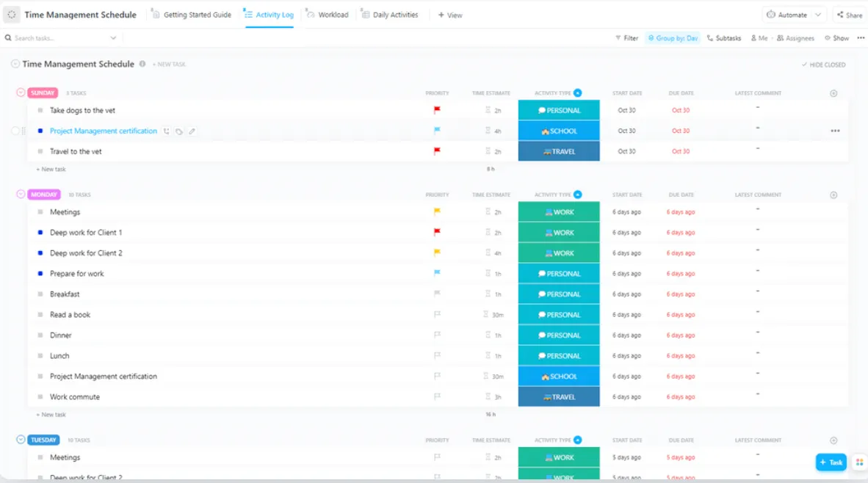Click the workspace icon beside Time Management Schedule title
Screen dimensions: 868x483
click(x=12, y=15)
